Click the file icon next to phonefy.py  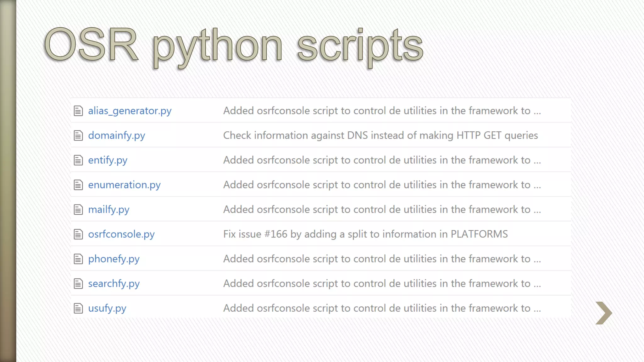click(78, 259)
